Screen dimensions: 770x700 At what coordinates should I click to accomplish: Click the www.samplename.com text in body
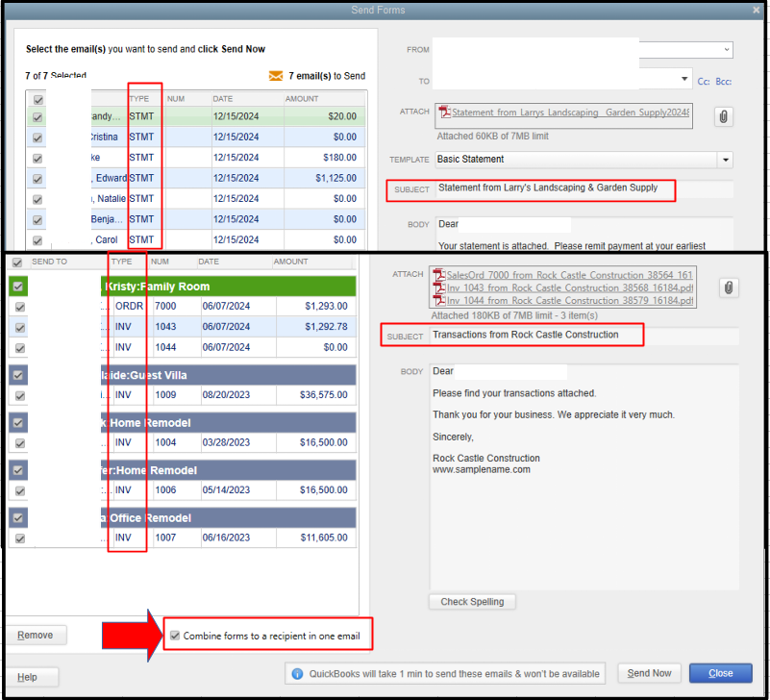[x=482, y=469]
